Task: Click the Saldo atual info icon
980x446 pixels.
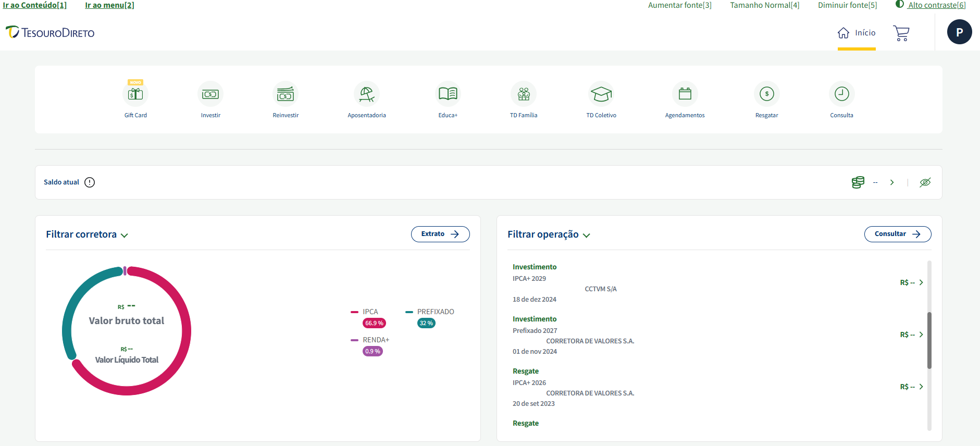Action: tap(90, 182)
